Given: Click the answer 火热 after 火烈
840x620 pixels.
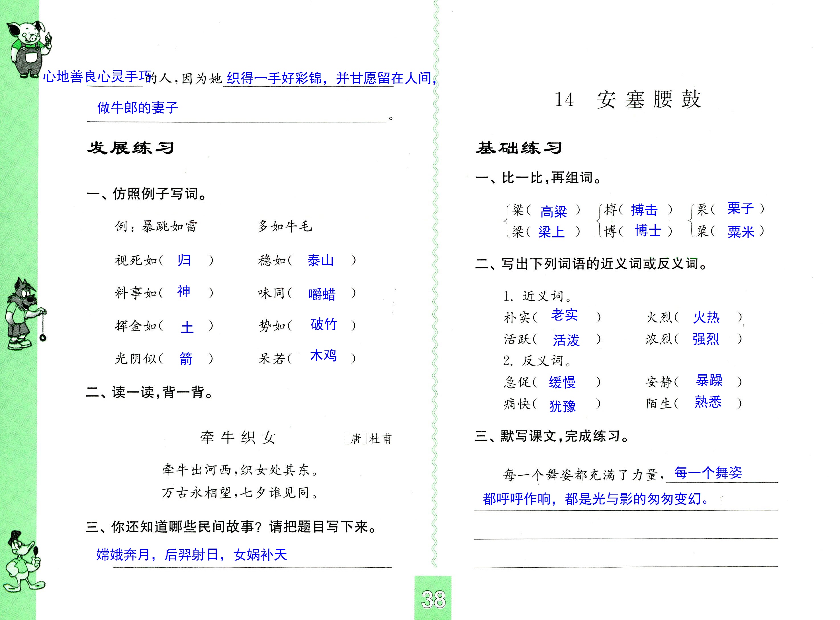Looking at the screenshot, I should 706,317.
